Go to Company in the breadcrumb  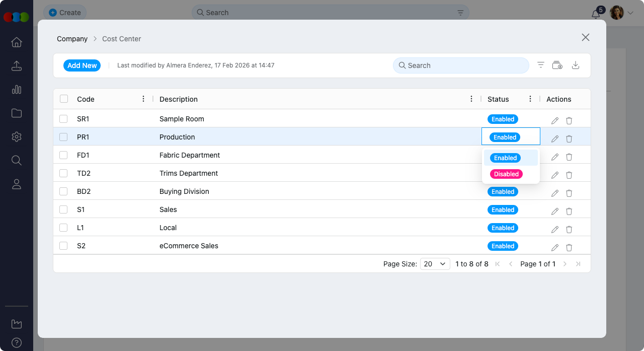click(x=72, y=39)
